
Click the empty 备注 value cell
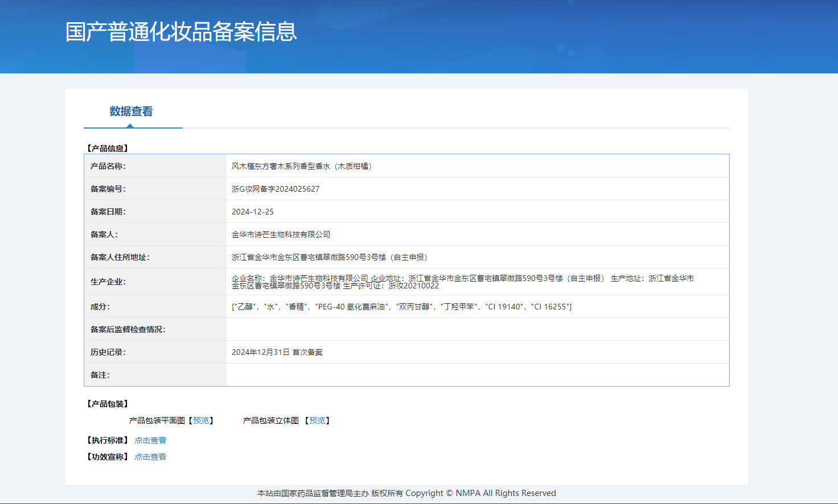click(x=477, y=375)
